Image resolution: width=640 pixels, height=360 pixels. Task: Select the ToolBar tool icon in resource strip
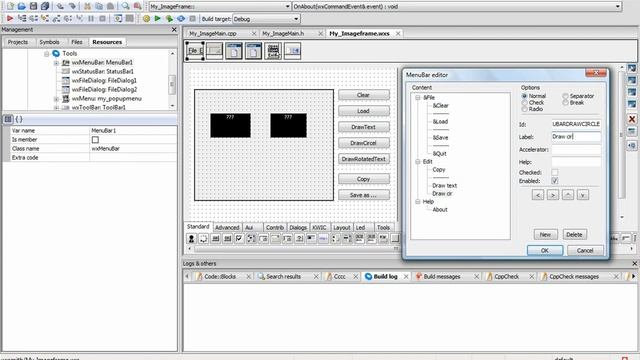click(293, 51)
